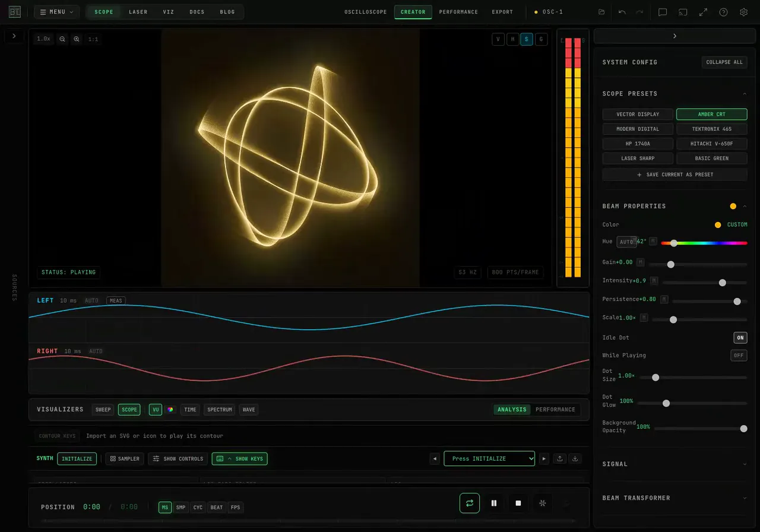Adjust the Hue rainbow slider

click(x=704, y=243)
